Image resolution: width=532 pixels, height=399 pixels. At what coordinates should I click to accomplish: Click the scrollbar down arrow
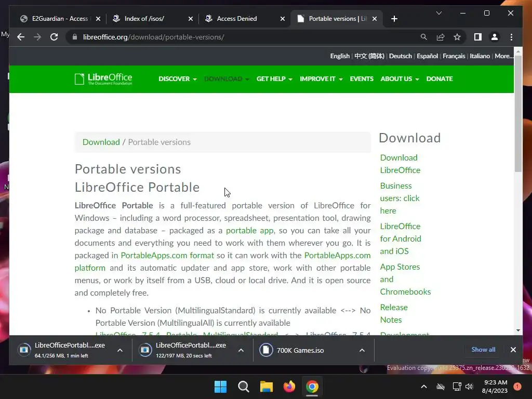coord(518,330)
